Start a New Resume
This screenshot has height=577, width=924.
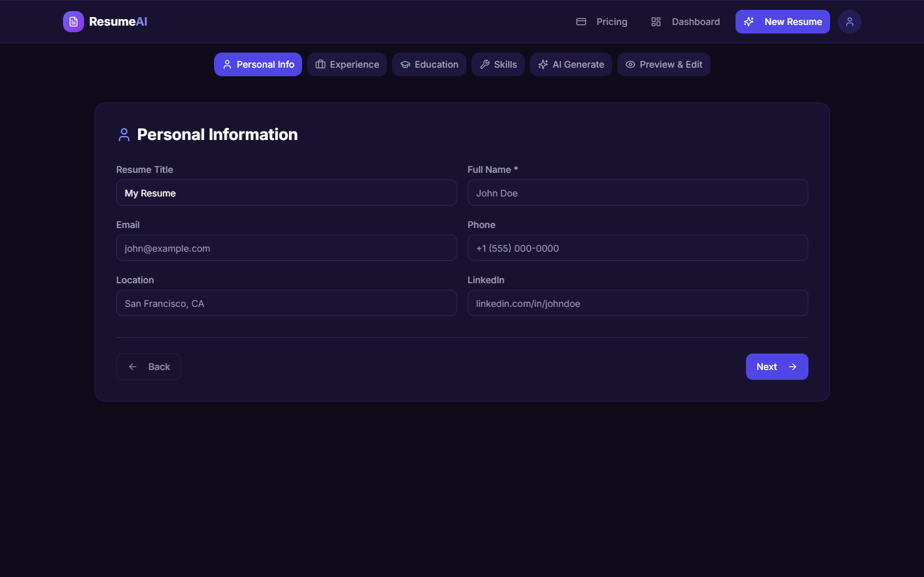(x=783, y=21)
